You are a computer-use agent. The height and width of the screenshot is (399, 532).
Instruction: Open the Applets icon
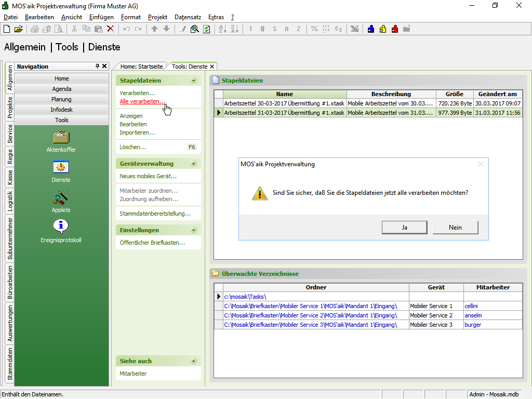pos(61,197)
